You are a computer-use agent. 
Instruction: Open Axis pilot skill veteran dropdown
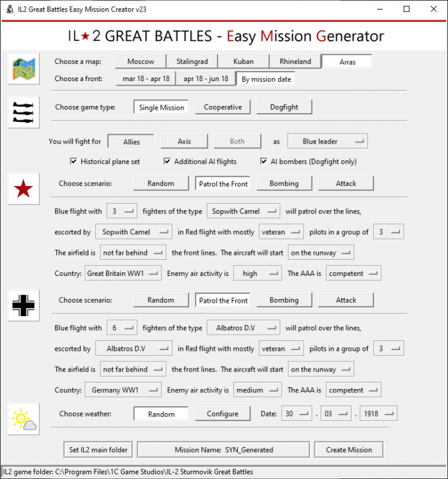coord(281,349)
